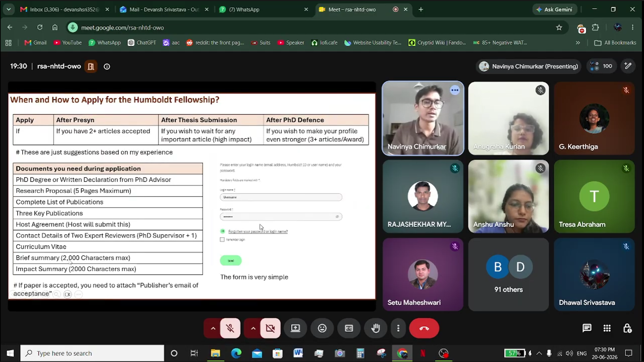Show hidden bookmarks via overflow chevron
The height and width of the screenshot is (362, 644).
point(578,43)
